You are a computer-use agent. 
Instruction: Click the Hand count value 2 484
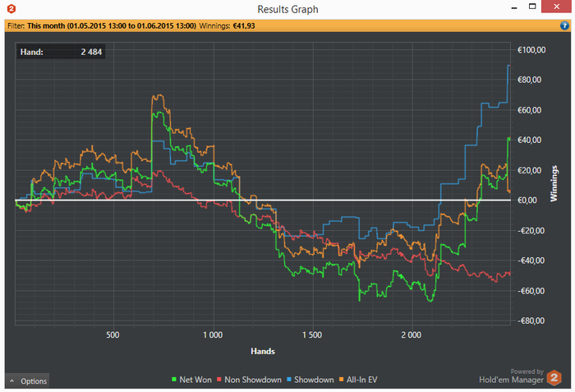91,52
